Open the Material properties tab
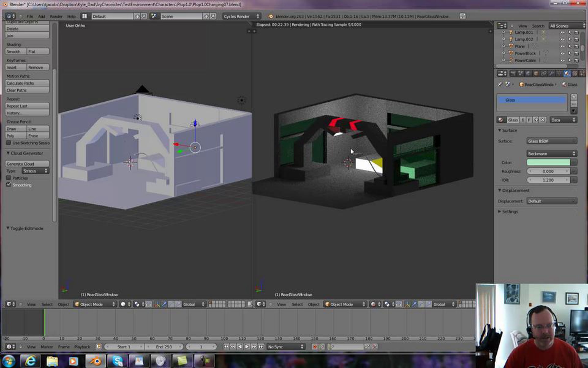The image size is (588, 368). [x=566, y=73]
